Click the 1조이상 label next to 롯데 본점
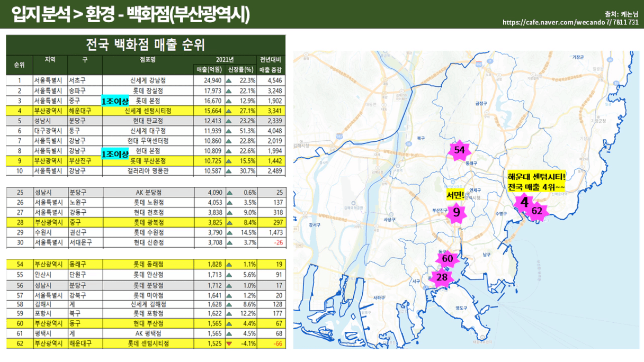The image size is (644, 362). pos(115,101)
